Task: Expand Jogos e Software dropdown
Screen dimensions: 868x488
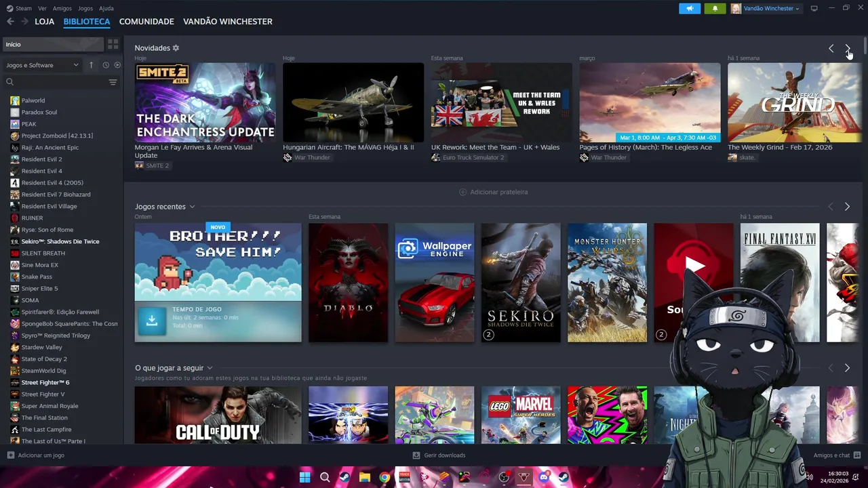Action: 42,65
